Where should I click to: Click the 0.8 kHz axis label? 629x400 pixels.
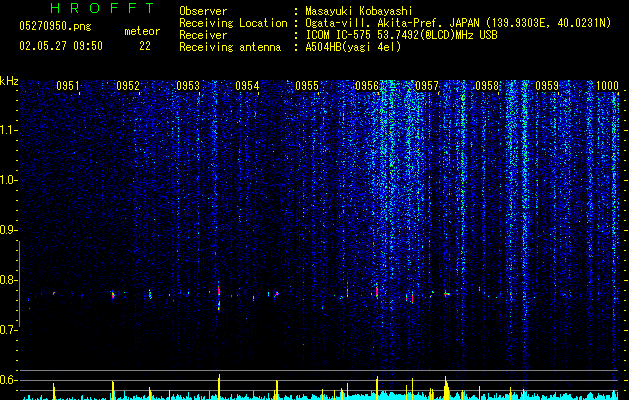[x=8, y=280]
